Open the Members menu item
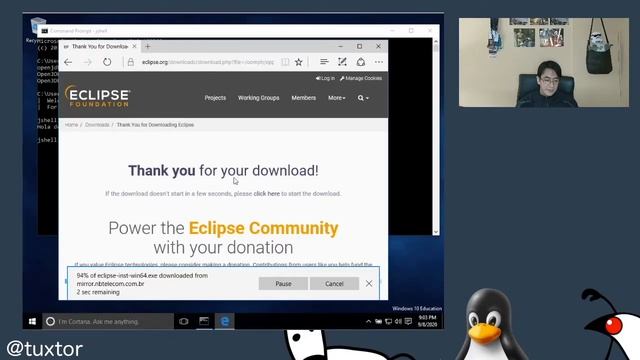Viewport: 640px width, 360px height. tap(304, 98)
